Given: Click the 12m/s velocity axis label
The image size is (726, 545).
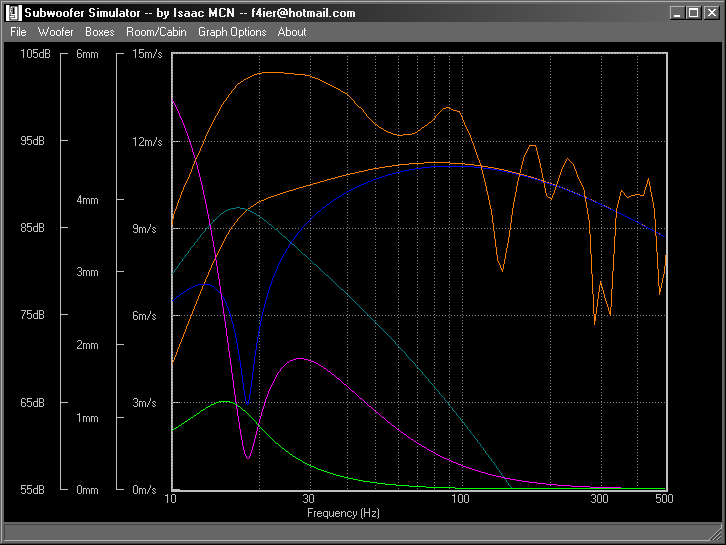Looking at the screenshot, I should pyautogui.click(x=147, y=142).
